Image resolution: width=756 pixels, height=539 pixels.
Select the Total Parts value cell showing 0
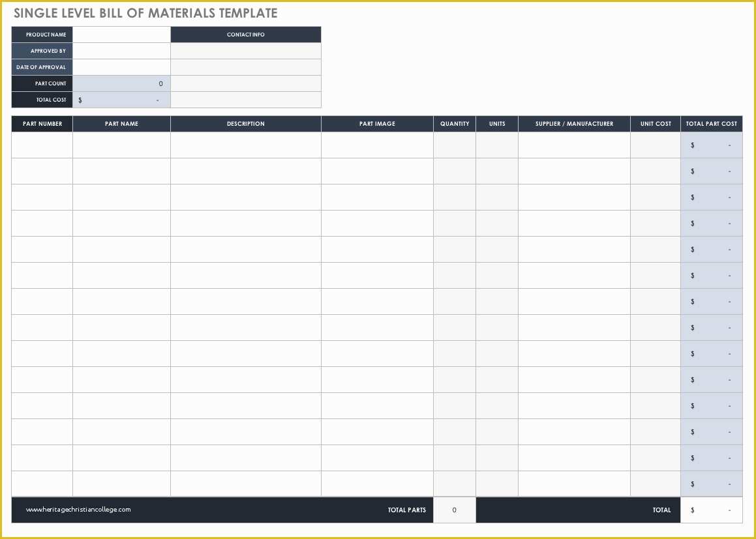point(455,510)
